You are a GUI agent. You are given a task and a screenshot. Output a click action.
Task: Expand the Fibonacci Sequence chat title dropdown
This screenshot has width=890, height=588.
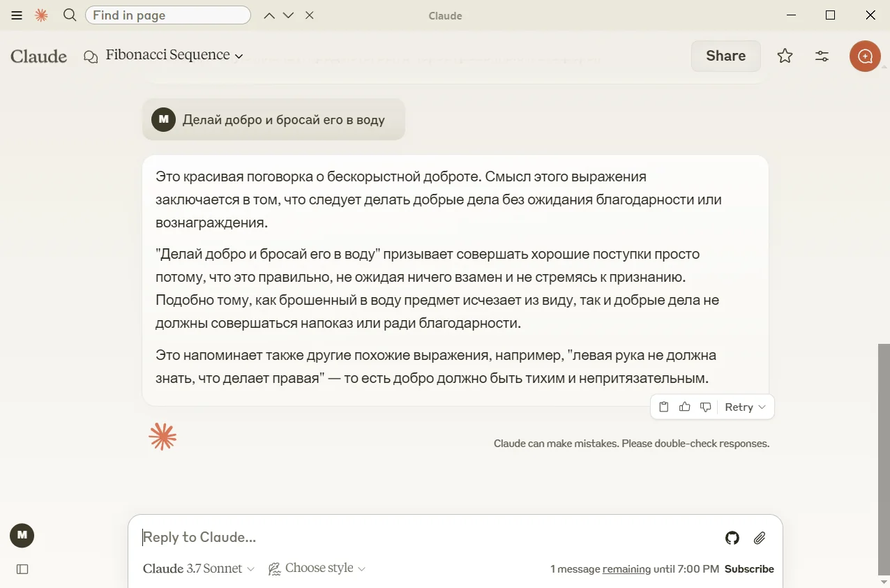(174, 56)
